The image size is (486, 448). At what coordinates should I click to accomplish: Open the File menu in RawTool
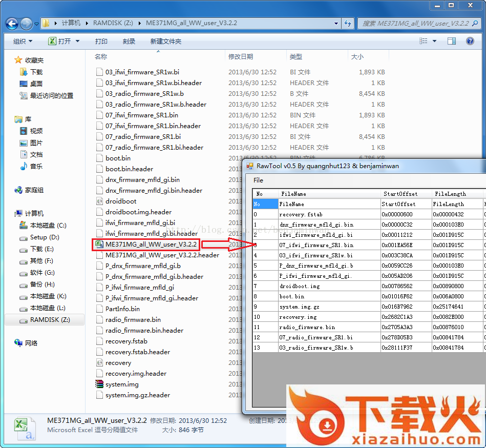click(x=259, y=180)
